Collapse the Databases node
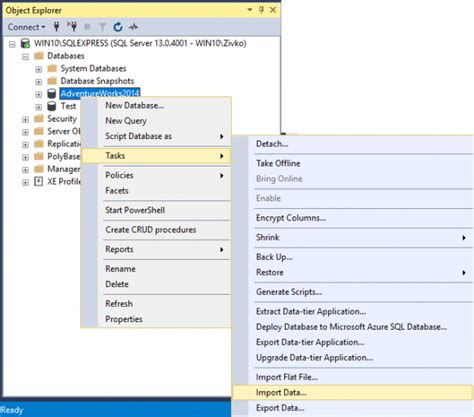The image size is (474, 417). pyautogui.click(x=26, y=57)
